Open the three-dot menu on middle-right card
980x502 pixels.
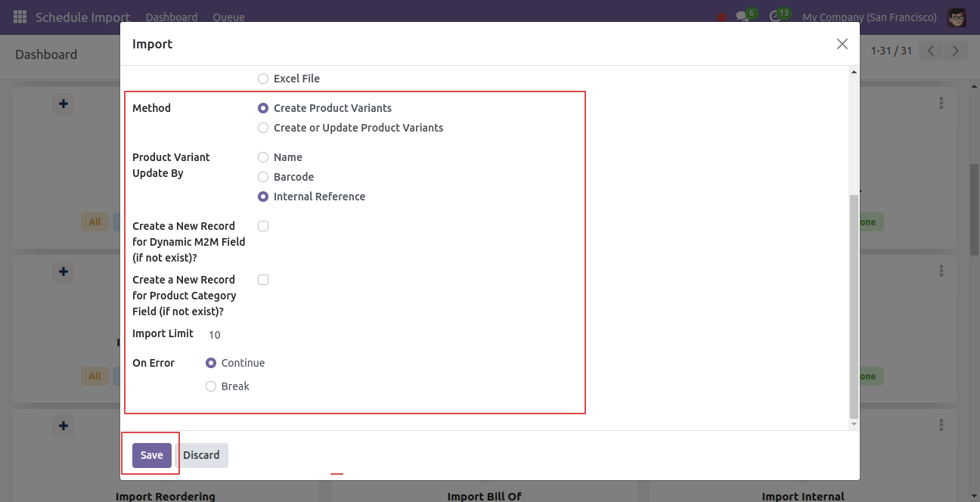click(941, 271)
